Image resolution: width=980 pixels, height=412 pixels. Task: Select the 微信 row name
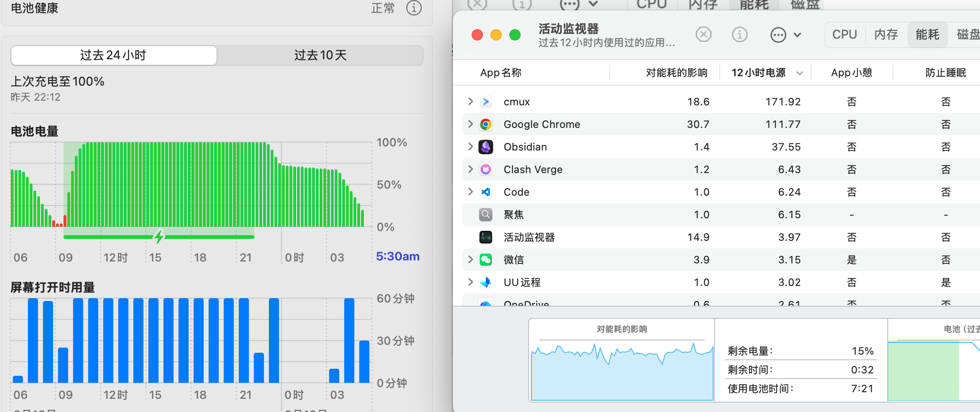tap(514, 260)
